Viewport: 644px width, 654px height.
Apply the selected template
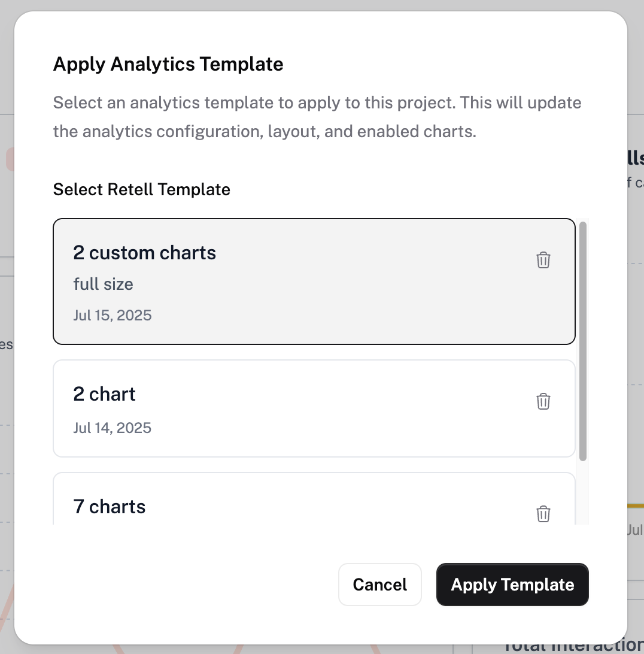(512, 585)
